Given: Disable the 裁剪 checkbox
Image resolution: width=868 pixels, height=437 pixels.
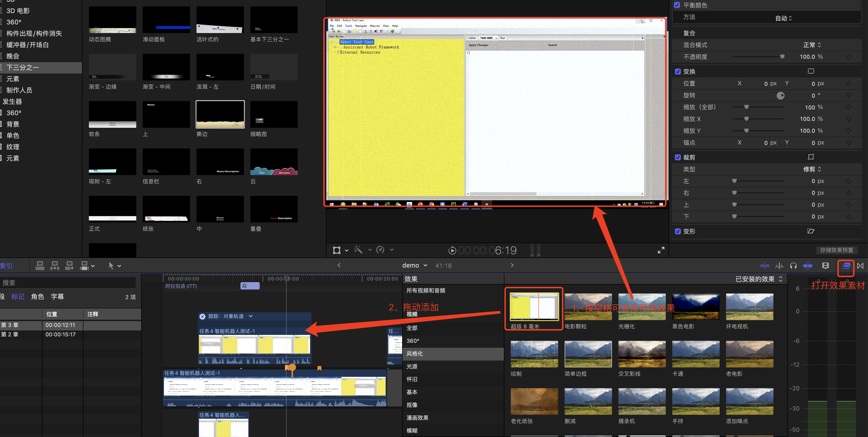Looking at the screenshot, I should tap(678, 157).
